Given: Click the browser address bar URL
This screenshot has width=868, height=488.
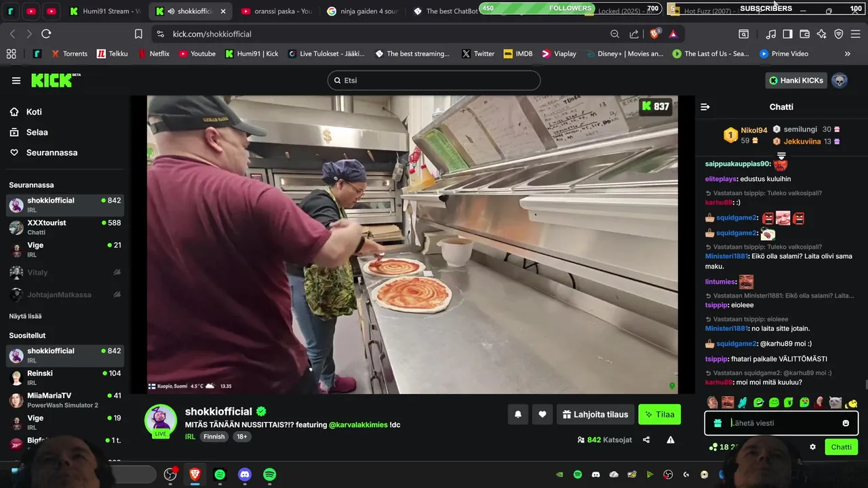Looking at the screenshot, I should pyautogui.click(x=212, y=34).
